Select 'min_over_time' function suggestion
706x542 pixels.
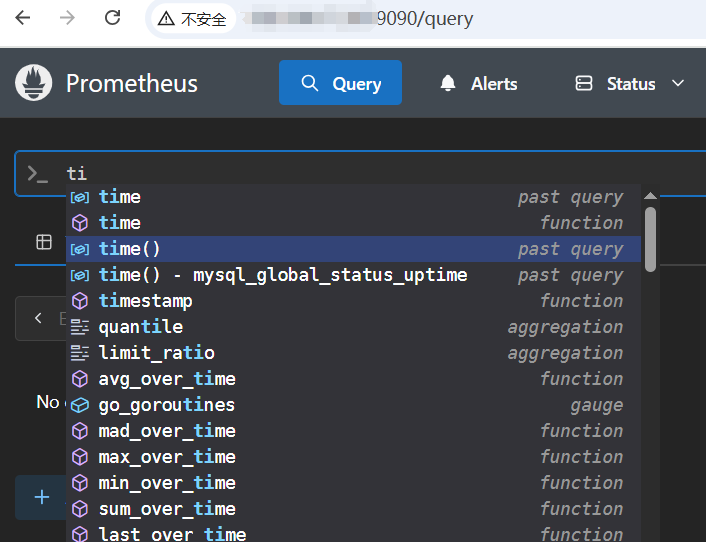(x=353, y=483)
